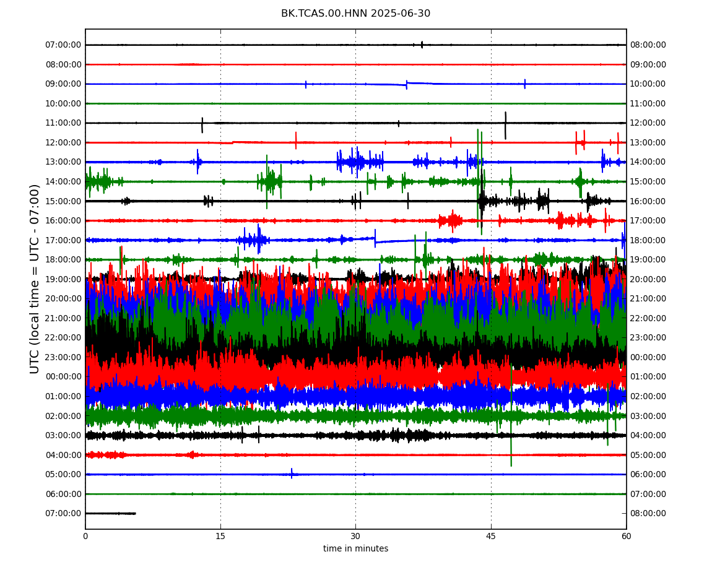Viewport: 712px width, 588px height.
Task: Click right-axis end label 07:00:00
Action: coord(648,494)
